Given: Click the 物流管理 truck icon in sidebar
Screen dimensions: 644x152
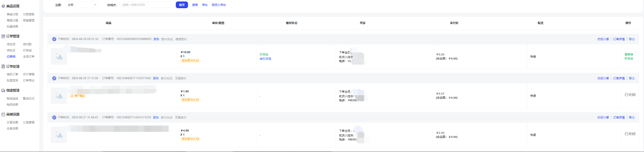Looking at the screenshot, I should tap(3, 90).
